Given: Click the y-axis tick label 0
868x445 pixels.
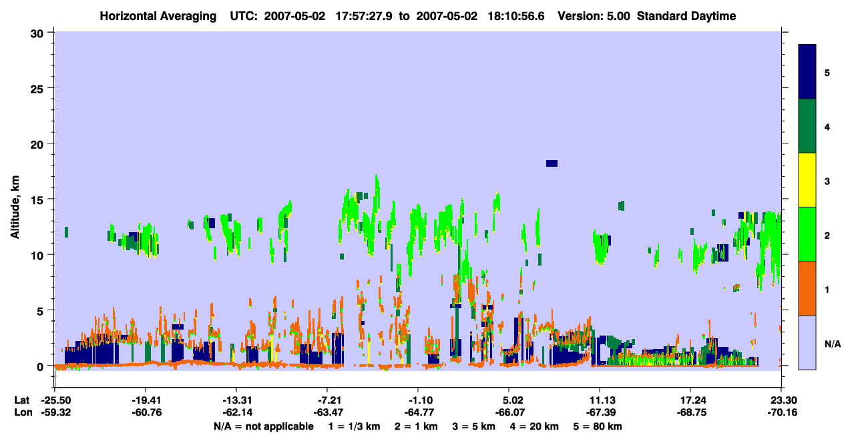Looking at the screenshot, I should 42,366.
